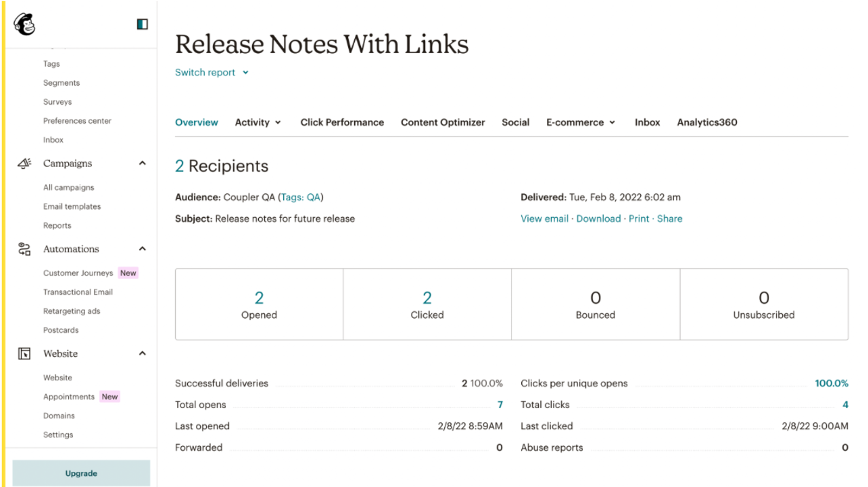Click the Upgrade button
The image size is (868, 487).
coord(81,473)
